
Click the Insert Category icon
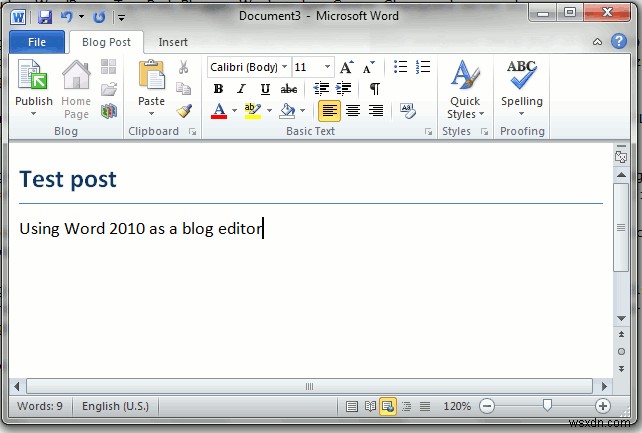tap(109, 67)
